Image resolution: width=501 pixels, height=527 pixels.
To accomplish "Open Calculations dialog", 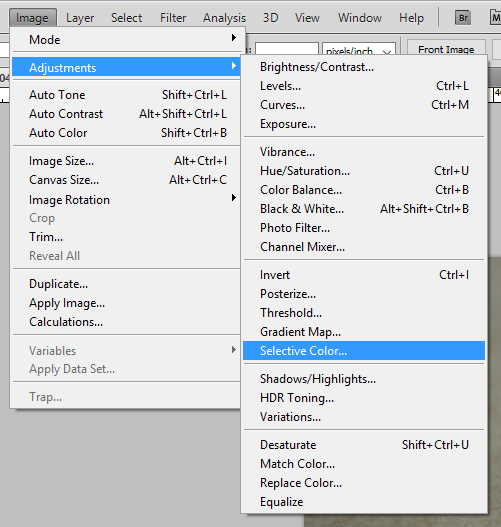I will point(126,322).
